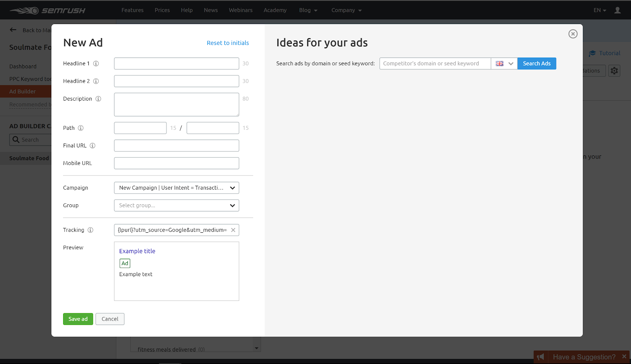The image size is (631, 364).
Task: Click Reset to initials link
Action: 228,43
